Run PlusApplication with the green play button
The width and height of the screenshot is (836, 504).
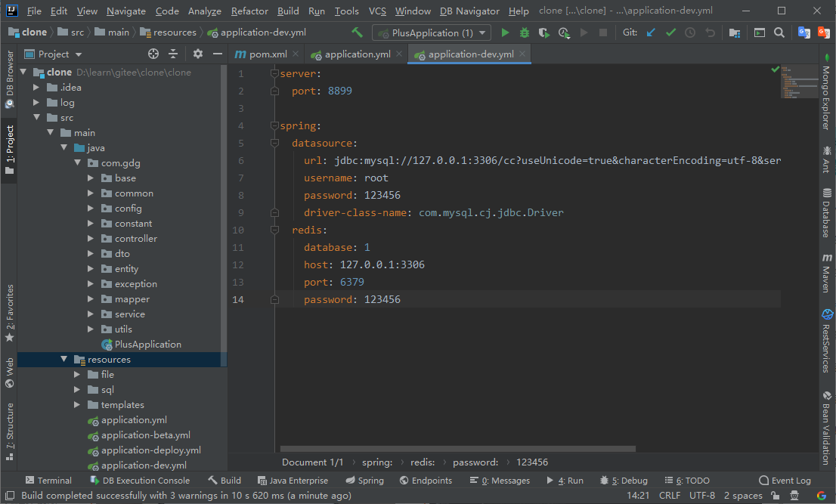(x=505, y=32)
